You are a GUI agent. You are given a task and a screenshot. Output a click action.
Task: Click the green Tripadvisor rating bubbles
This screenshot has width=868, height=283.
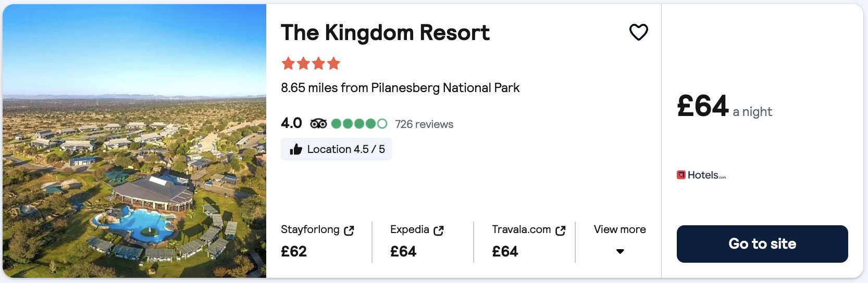pyautogui.click(x=359, y=124)
